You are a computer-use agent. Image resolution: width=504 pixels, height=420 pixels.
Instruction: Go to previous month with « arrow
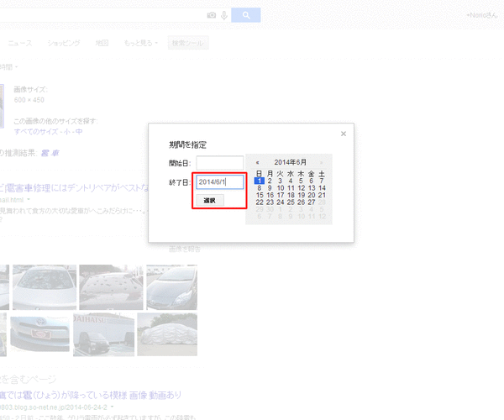click(x=257, y=163)
